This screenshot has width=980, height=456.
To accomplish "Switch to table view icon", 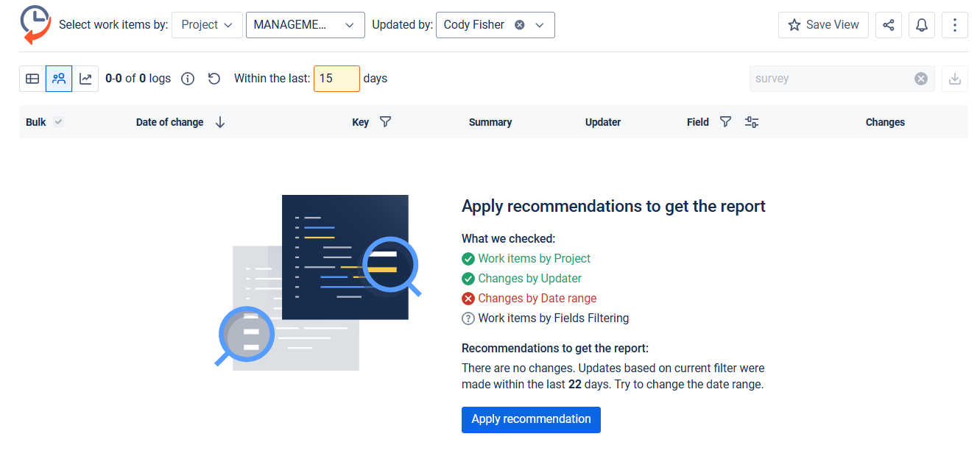I will [32, 79].
